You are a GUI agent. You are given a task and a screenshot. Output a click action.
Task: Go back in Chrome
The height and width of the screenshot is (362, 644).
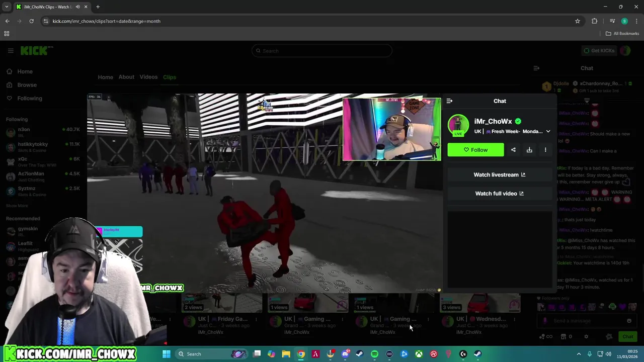pos(7,21)
